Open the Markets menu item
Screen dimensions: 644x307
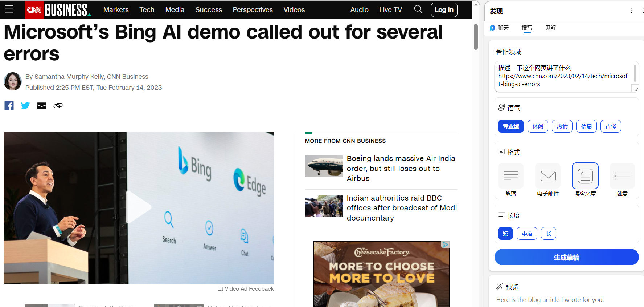pos(116,10)
